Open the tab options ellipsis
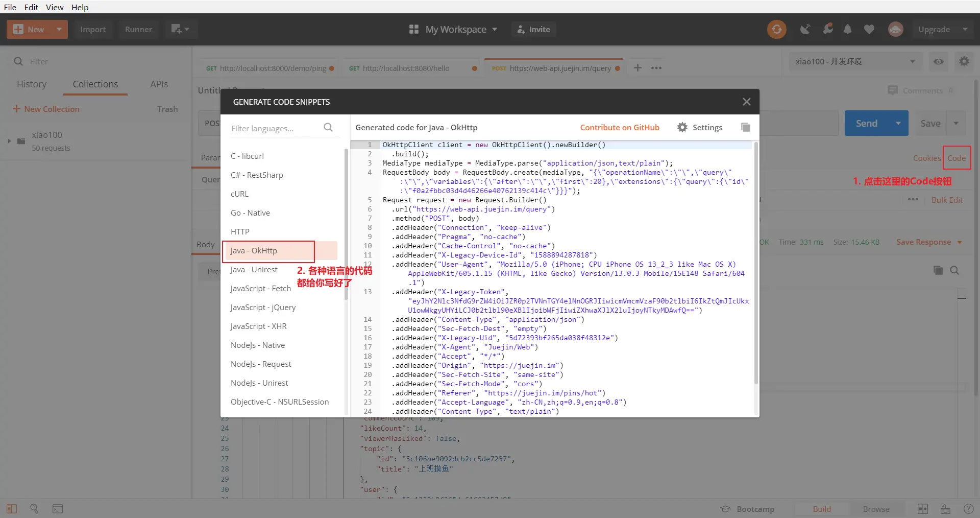980x518 pixels. [656, 68]
